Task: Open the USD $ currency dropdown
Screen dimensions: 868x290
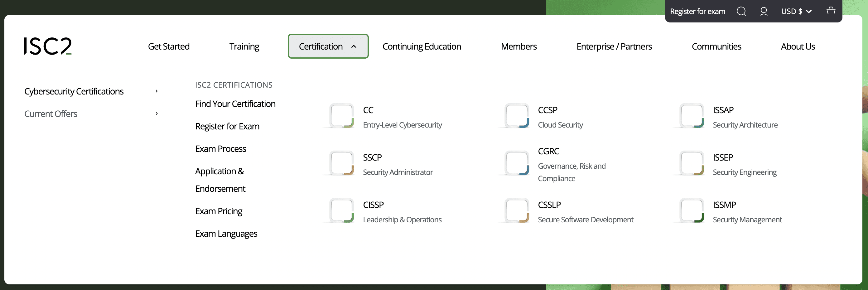Action: pyautogui.click(x=796, y=12)
